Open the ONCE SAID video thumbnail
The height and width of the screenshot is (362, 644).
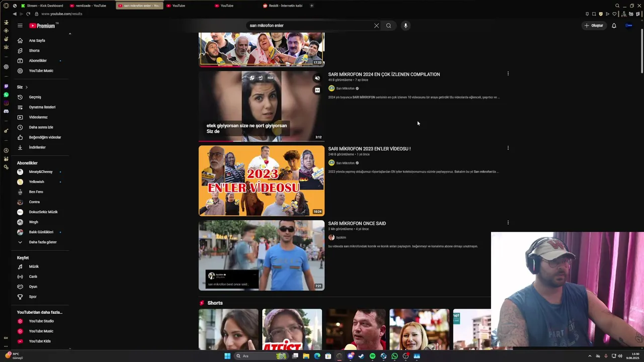[x=262, y=255]
